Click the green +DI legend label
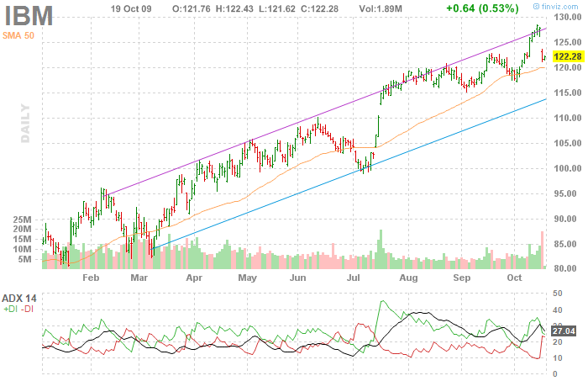Viewport: 588px width, 381px height. tap(9, 310)
